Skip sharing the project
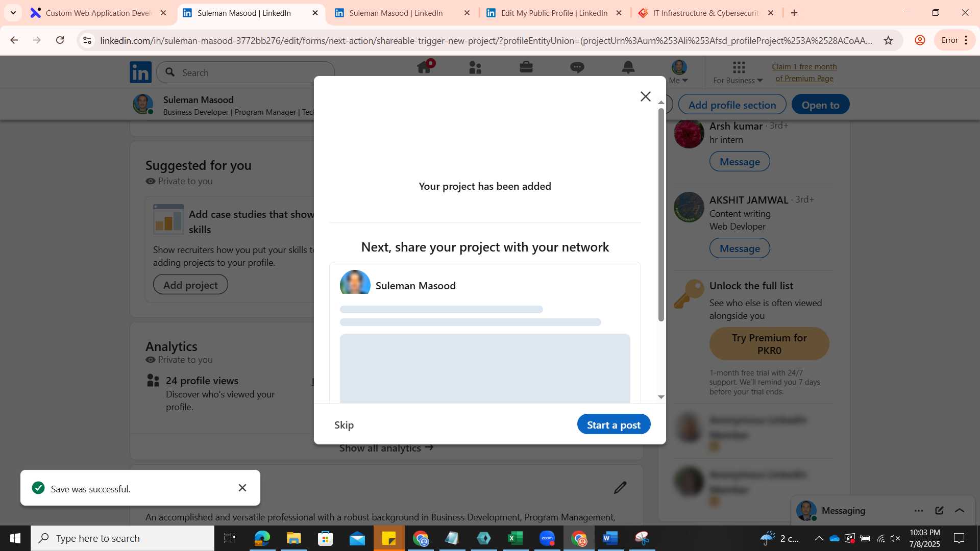Viewport: 980px width, 551px height. [x=344, y=425]
